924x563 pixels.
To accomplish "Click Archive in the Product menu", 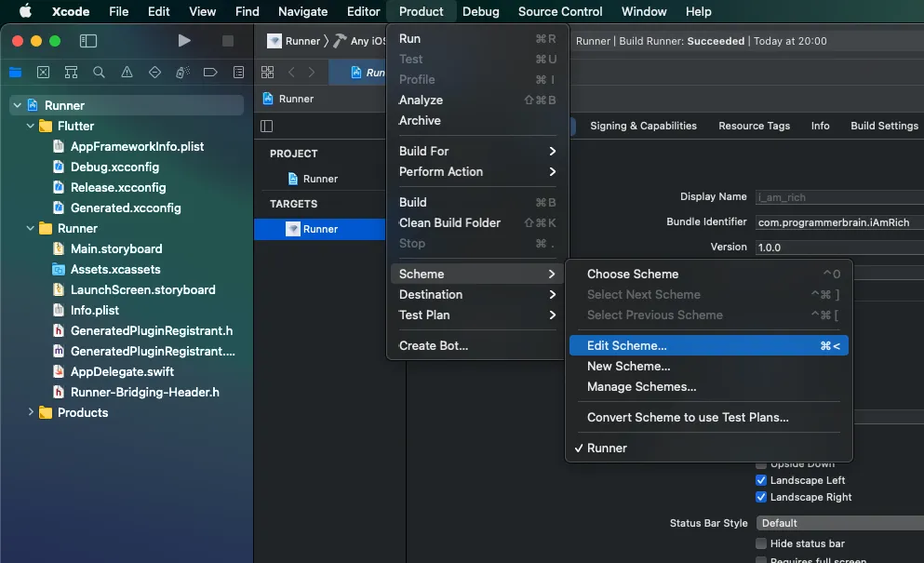I will coord(477,120).
